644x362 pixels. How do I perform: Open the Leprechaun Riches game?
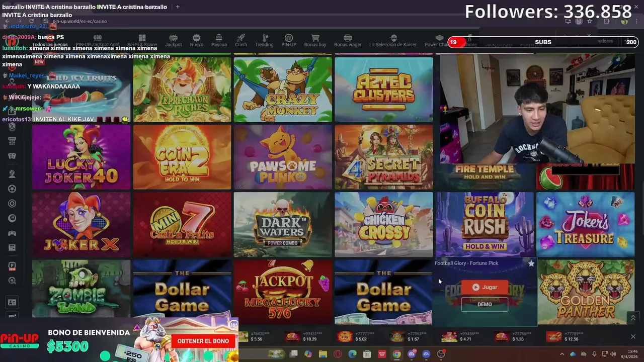[x=182, y=89]
